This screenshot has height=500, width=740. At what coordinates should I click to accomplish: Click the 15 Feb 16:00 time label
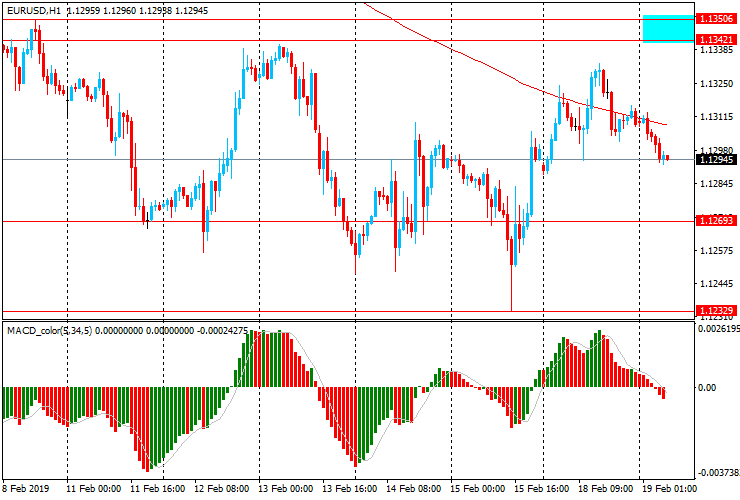tap(542, 488)
